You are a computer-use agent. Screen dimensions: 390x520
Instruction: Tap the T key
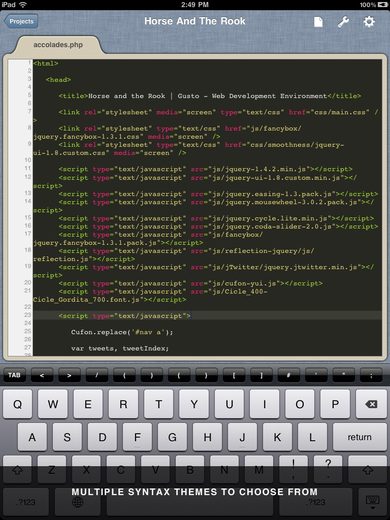click(x=159, y=404)
